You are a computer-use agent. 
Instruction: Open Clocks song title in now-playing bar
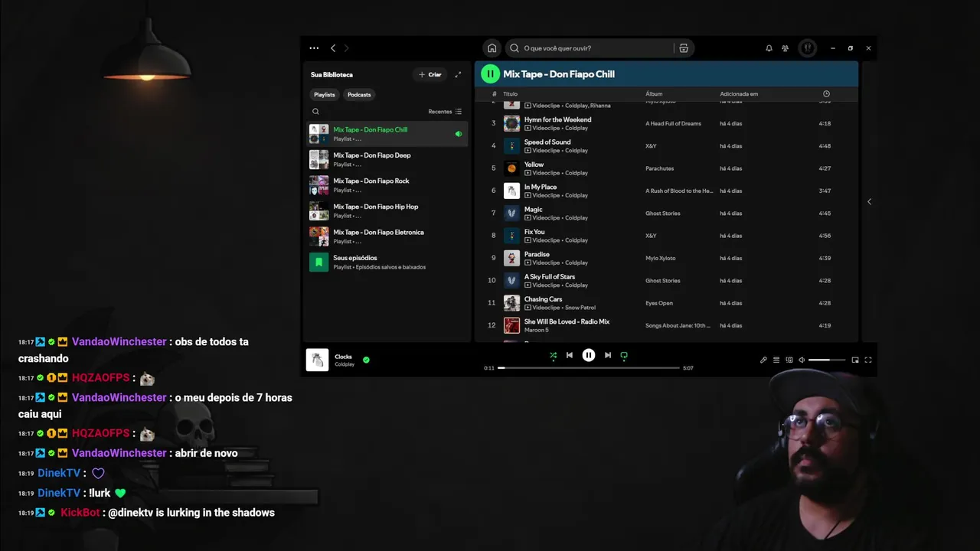tap(343, 357)
